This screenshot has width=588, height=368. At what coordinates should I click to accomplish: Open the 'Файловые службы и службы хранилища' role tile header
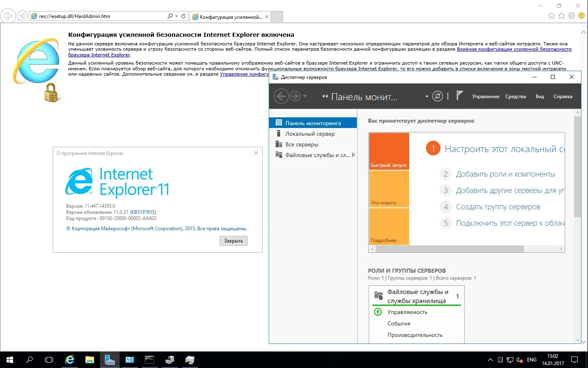point(417,296)
